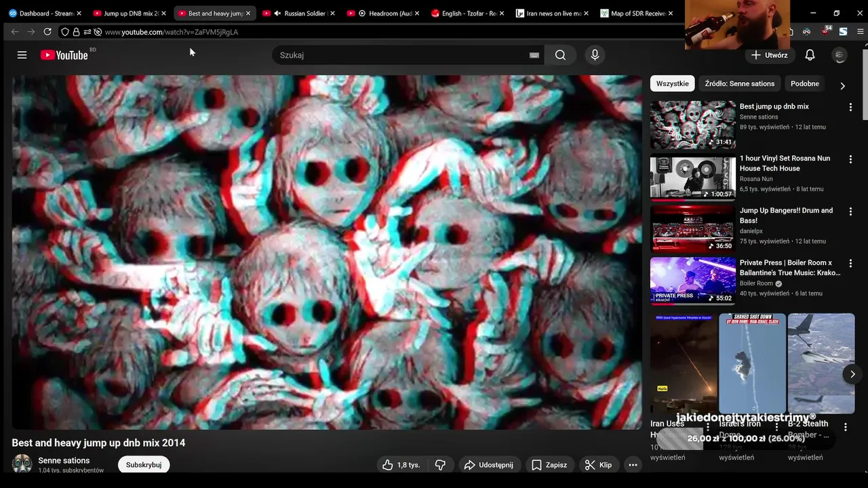Image resolution: width=868 pixels, height=488 pixels.
Task: Switch to the Map of SDR Receivers tab
Action: (637, 14)
